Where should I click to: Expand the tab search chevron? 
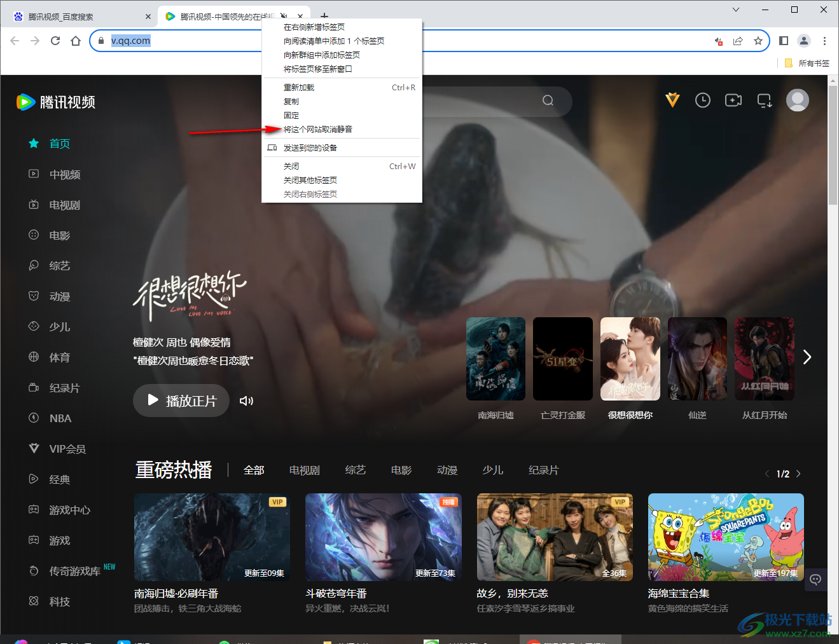click(736, 10)
